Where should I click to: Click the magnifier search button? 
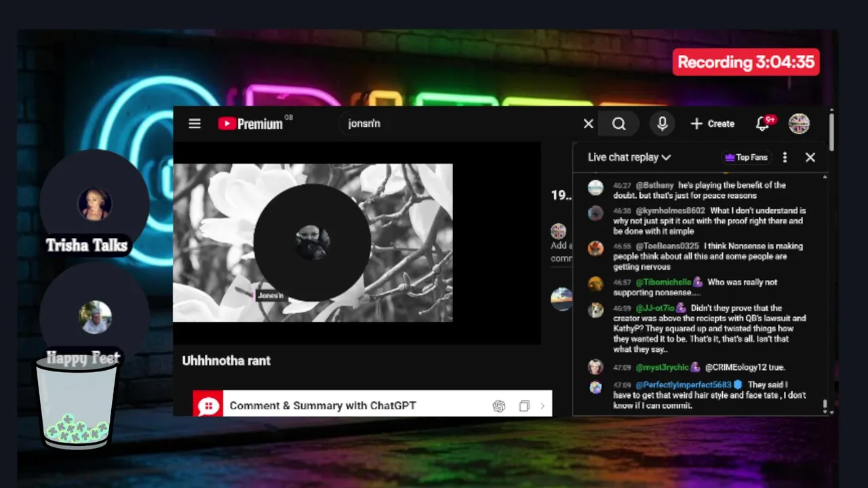[x=619, y=123]
